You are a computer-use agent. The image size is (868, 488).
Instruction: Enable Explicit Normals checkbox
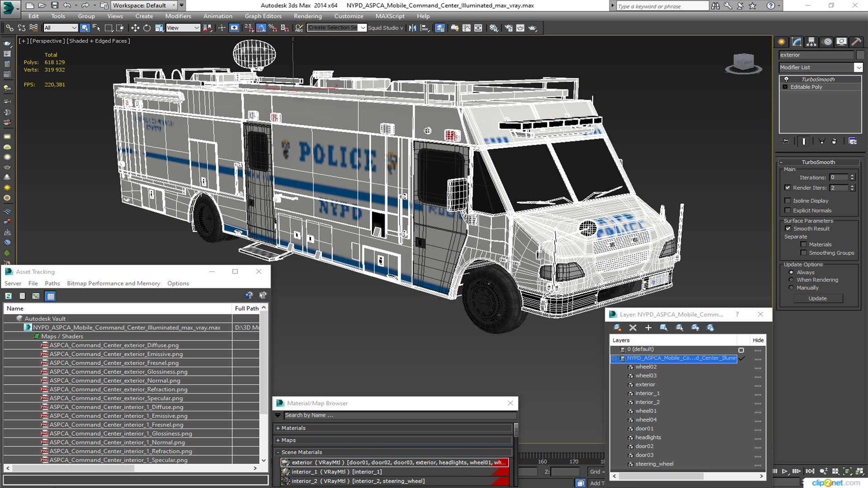click(788, 211)
